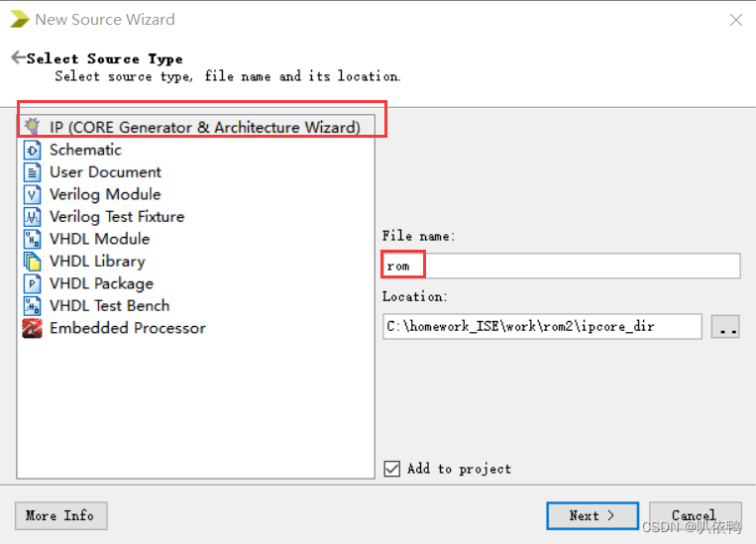Click the Verilog Test Fixture waveform icon
The width and height of the screenshot is (756, 544).
click(33, 217)
